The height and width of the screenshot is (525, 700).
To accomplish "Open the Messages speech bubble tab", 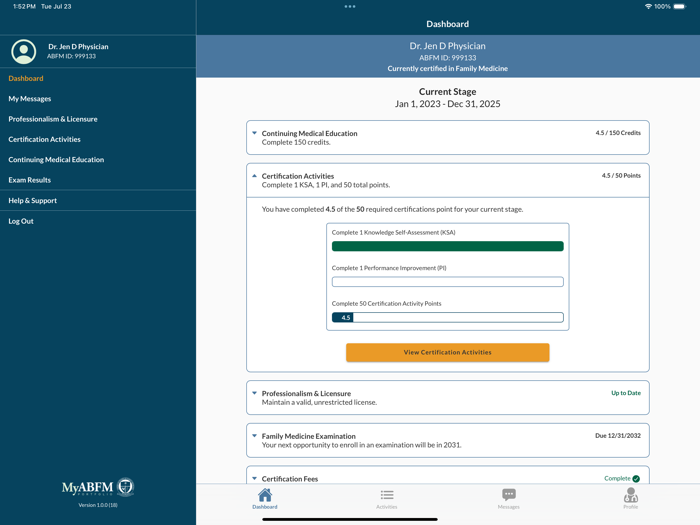I will (508, 495).
